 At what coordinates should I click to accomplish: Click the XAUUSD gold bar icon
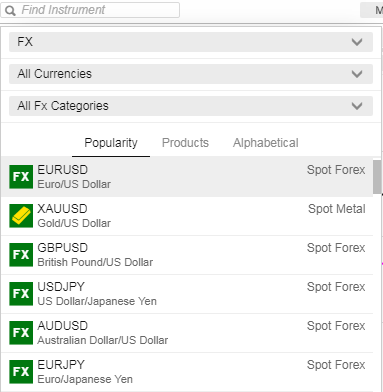21,216
